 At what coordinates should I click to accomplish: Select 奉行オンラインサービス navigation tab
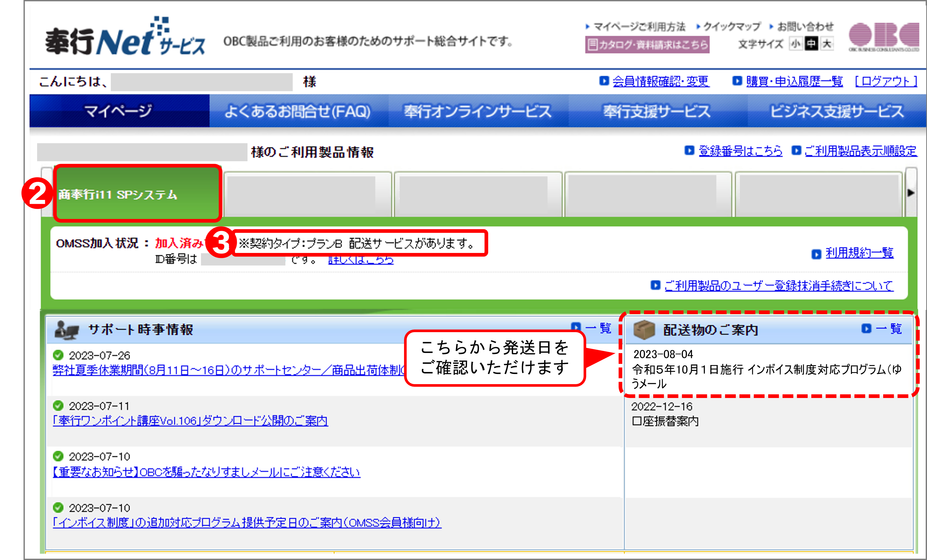coord(478,111)
